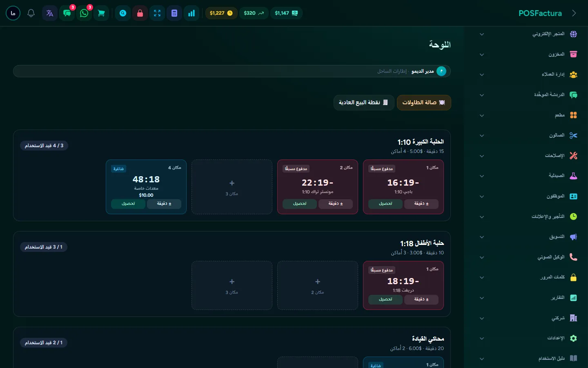Open the bar chart statistics icon
The height and width of the screenshot is (368, 588).
pos(192,13)
